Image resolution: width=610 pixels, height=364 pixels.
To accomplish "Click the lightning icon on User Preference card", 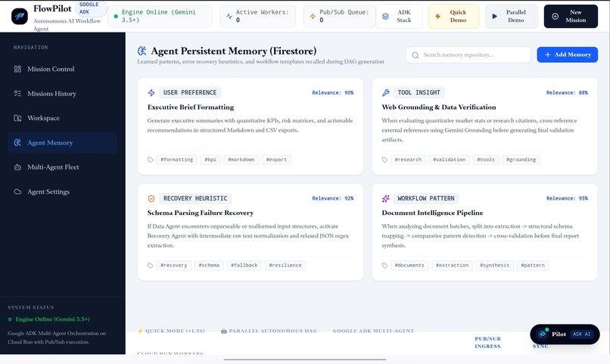I will [151, 92].
